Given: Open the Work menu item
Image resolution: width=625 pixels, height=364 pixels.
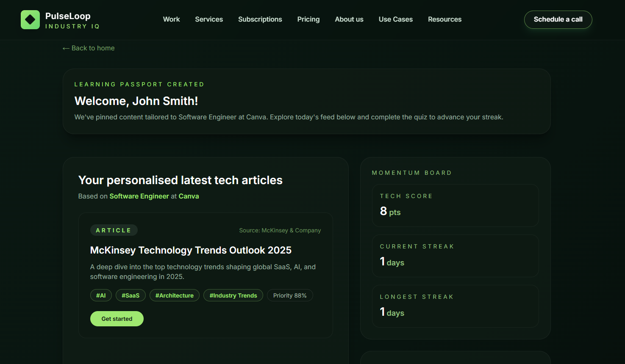Looking at the screenshot, I should (x=171, y=19).
